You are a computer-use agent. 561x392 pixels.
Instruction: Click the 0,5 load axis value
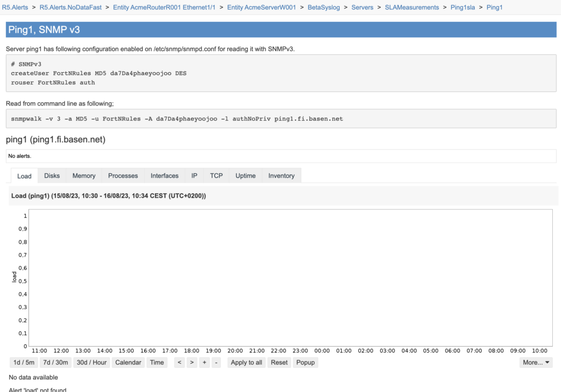pyautogui.click(x=22, y=281)
